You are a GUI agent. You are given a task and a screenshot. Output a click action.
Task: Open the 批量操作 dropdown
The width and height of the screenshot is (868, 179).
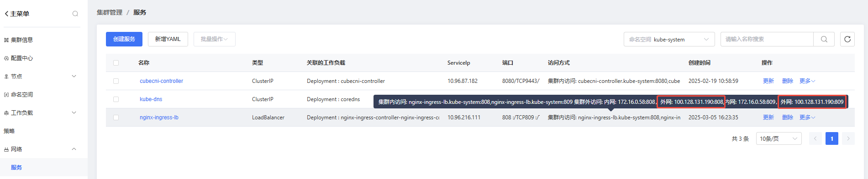coord(215,39)
